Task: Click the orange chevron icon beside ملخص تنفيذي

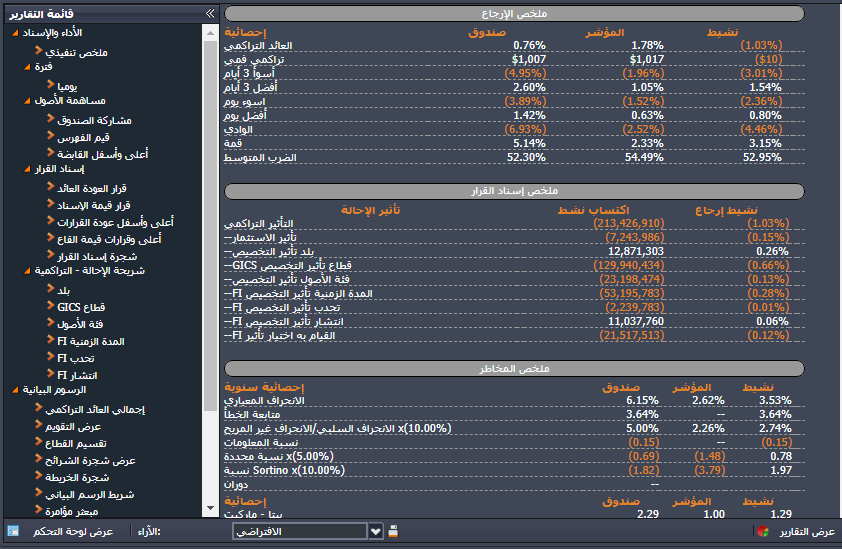Action: (38, 50)
